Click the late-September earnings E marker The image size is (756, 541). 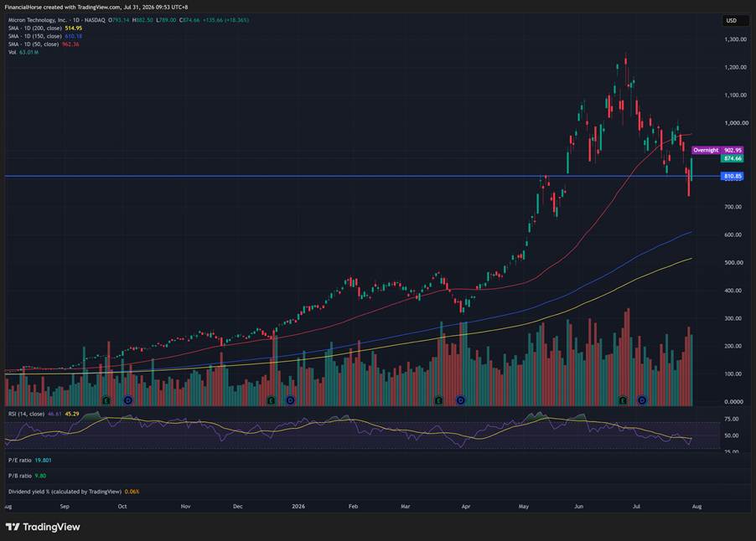(x=106, y=400)
